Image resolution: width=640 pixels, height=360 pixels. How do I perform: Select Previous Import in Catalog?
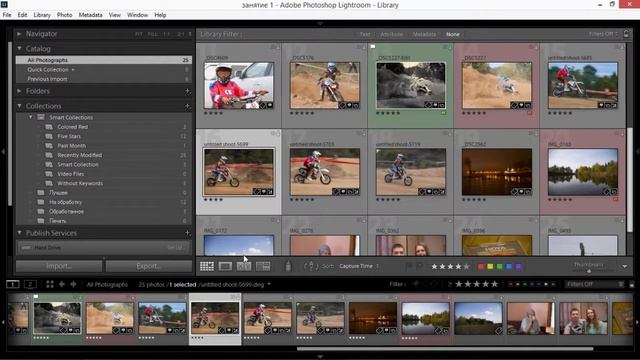pos(104,79)
